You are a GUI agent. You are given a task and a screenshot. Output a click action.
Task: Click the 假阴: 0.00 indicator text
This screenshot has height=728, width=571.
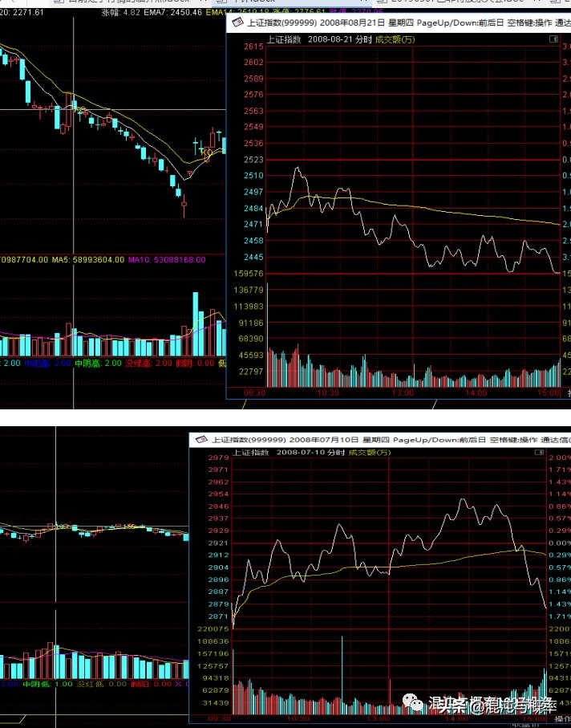[x=195, y=363]
